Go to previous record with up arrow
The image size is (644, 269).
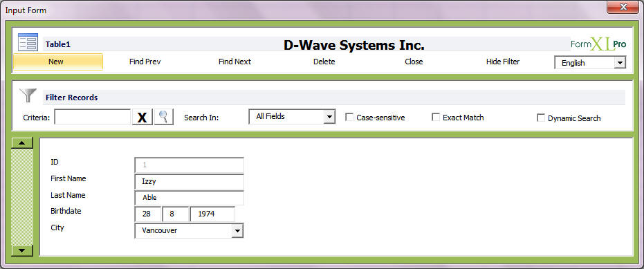click(22, 143)
